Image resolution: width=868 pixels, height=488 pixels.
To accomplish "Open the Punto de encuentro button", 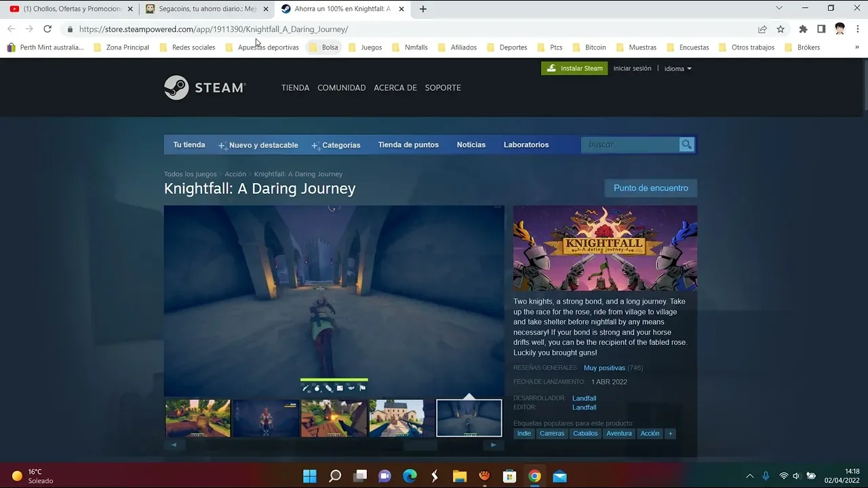I will (x=651, y=188).
